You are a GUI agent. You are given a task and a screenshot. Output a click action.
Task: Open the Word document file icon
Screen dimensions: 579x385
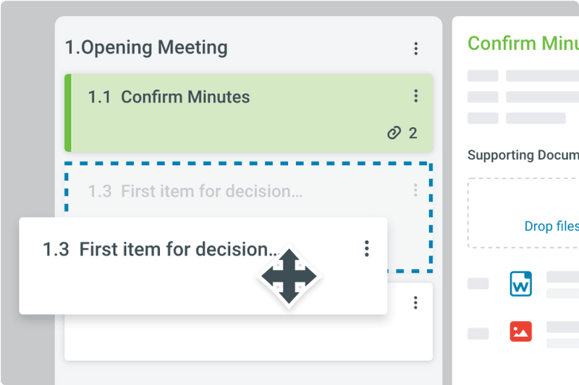(x=521, y=284)
